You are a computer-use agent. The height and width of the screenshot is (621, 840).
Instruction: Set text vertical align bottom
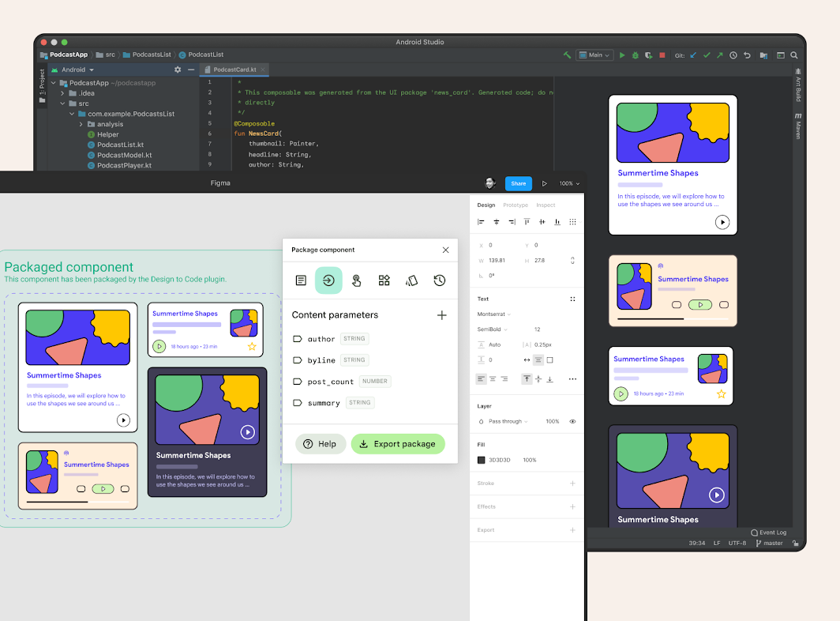coord(549,378)
